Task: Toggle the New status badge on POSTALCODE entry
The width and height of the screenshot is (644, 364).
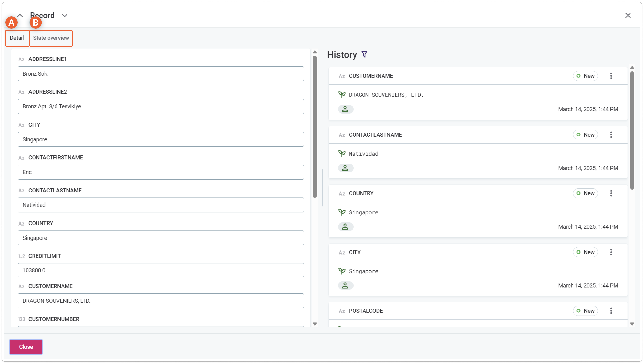Action: pyautogui.click(x=586, y=311)
